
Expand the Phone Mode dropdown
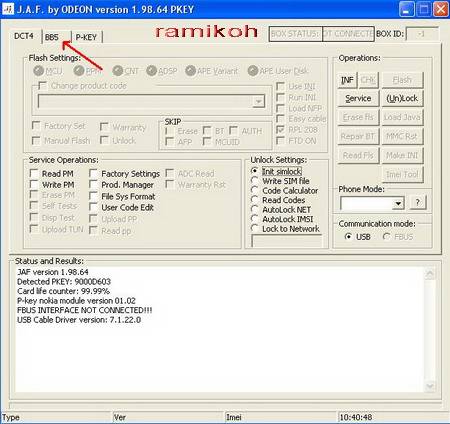pyautogui.click(x=398, y=203)
